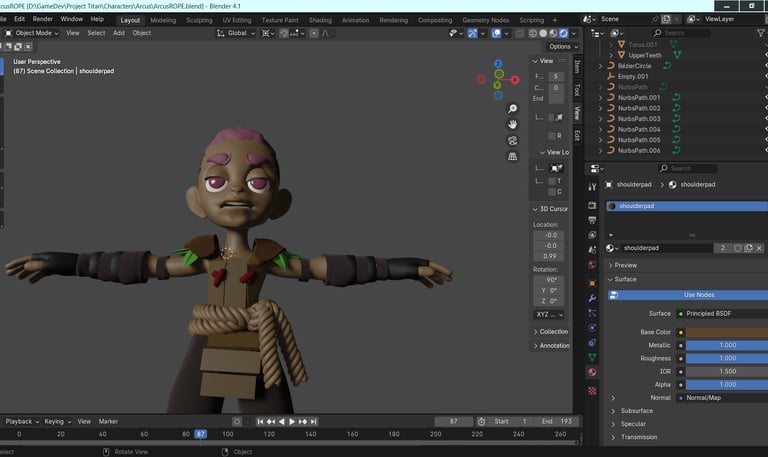The image size is (768, 457).
Task: Expand the NurbsPath.003 tree item
Action: coord(600,118)
